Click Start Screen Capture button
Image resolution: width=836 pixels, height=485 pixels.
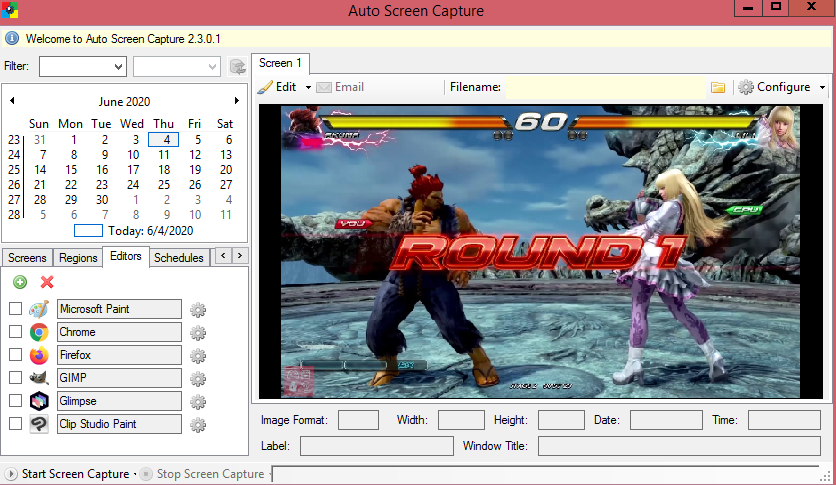tap(68, 474)
